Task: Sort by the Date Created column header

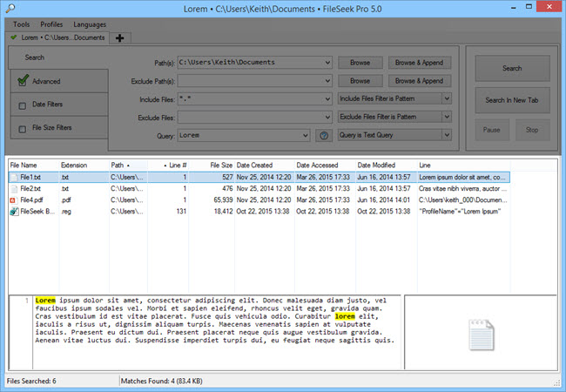Action: (265, 166)
